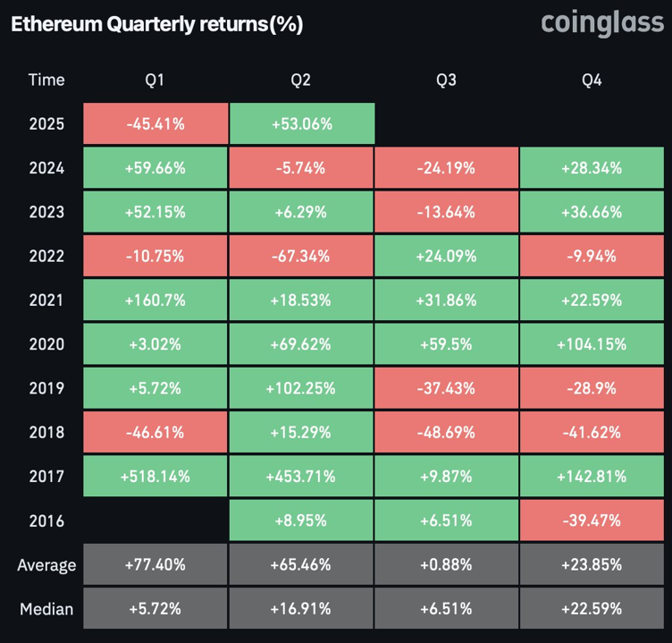Viewport: 672px width, 643px height.
Task: Click the Ethereum Quarterly returns title
Action: [156, 25]
